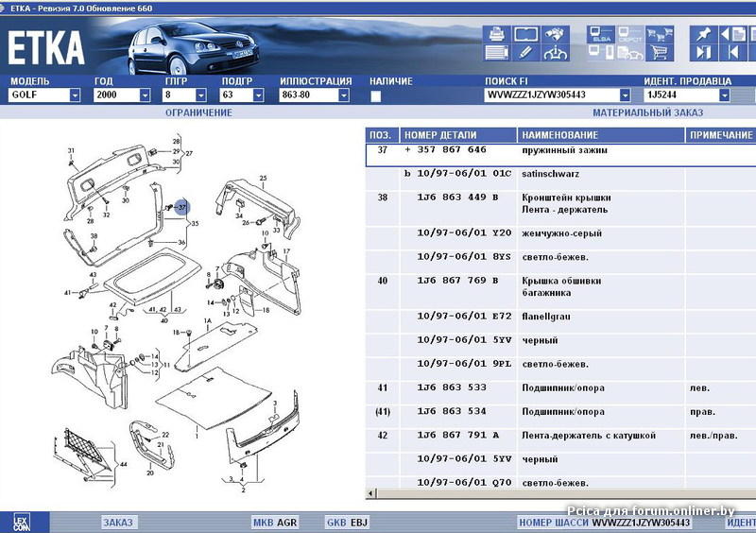Select part number 1J6 863 534
This screenshot has width=756, height=533.
tap(452, 411)
